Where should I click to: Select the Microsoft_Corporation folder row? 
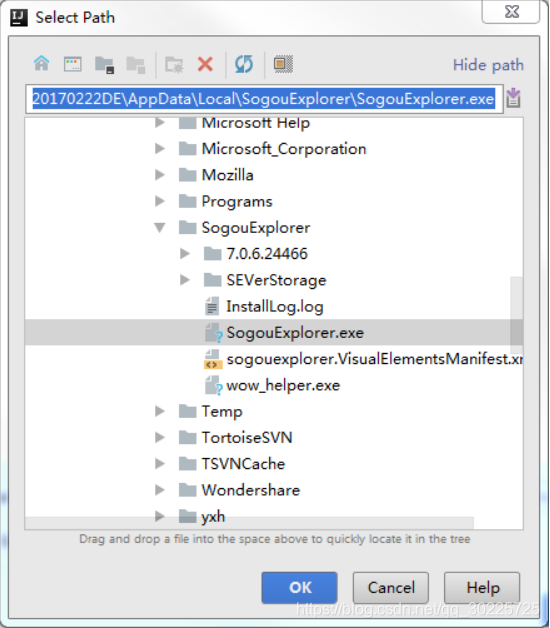pyautogui.click(x=274, y=149)
